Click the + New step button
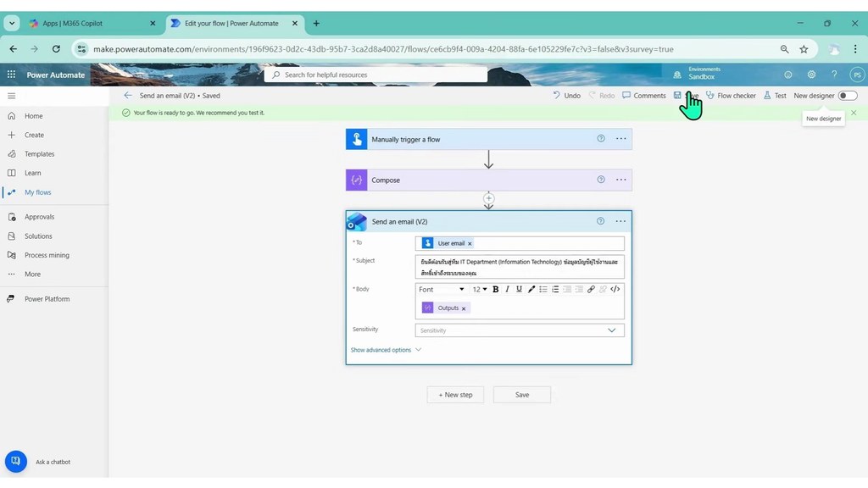 click(x=455, y=395)
